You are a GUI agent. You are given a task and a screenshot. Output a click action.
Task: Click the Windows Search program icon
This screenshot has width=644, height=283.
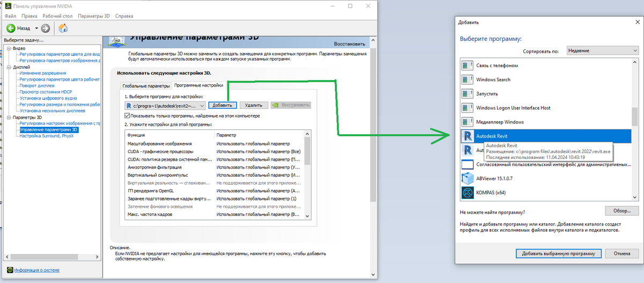point(466,79)
